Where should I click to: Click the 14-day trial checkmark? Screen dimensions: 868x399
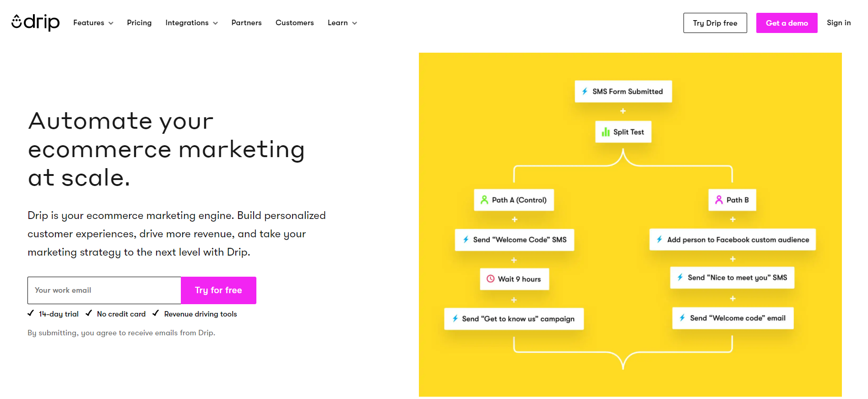point(31,313)
